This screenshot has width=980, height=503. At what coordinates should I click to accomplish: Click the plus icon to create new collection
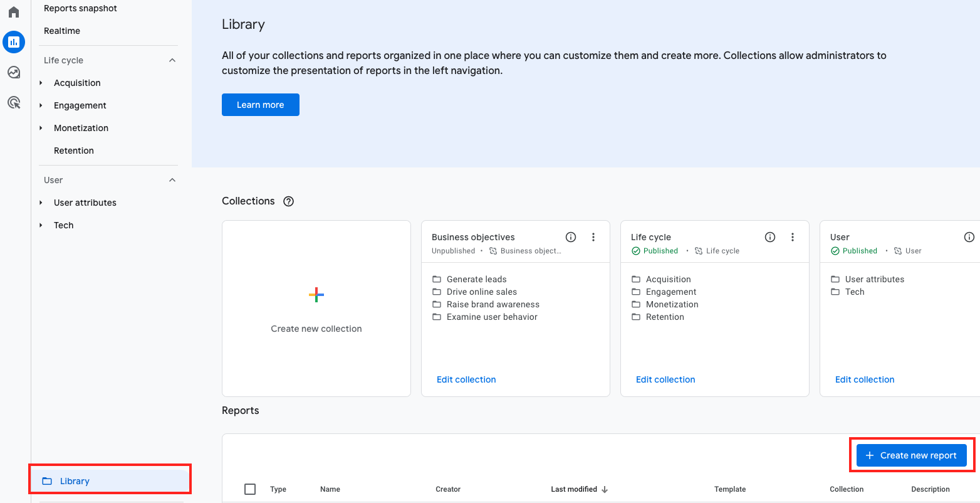[x=316, y=294]
